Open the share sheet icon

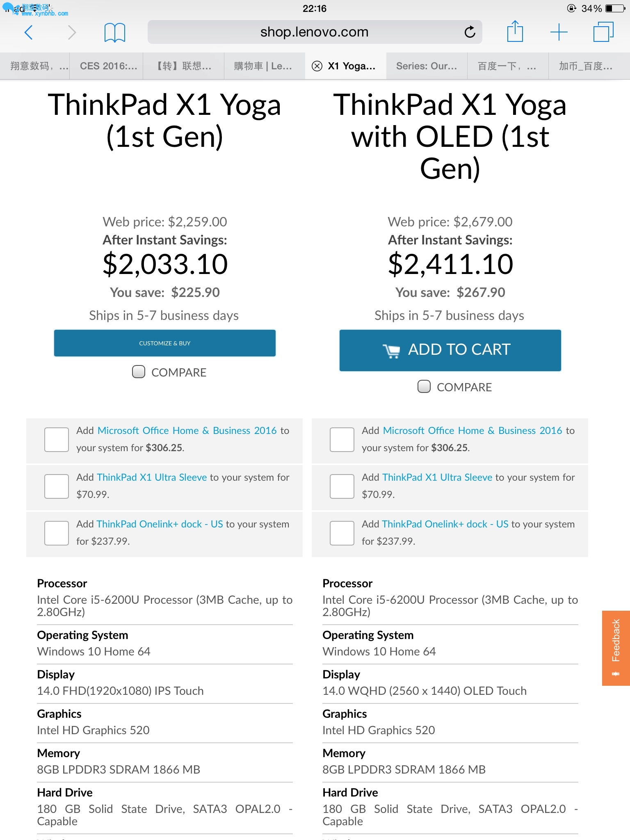(515, 32)
